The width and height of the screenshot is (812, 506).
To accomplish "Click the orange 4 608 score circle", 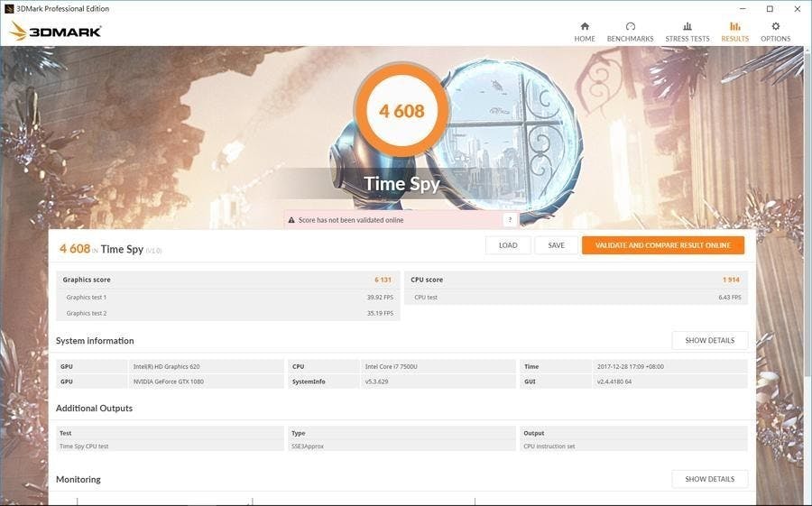I will 401,112.
